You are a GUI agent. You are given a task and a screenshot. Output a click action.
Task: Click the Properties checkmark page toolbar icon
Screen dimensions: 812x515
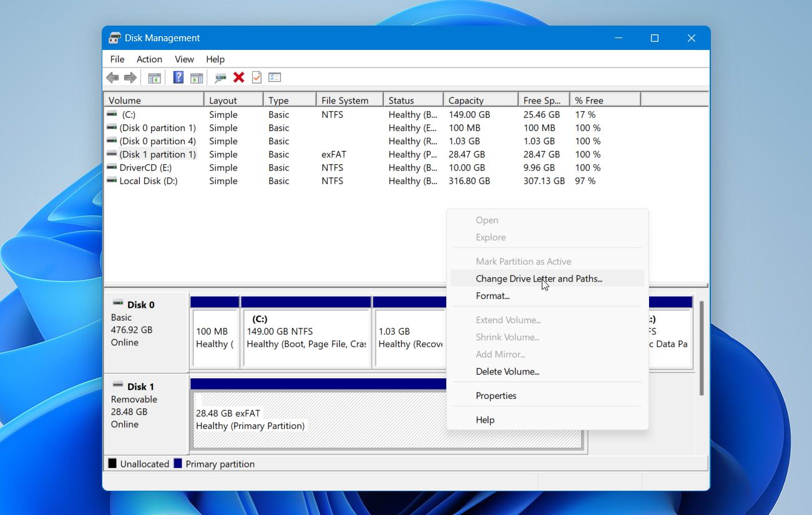(x=257, y=77)
